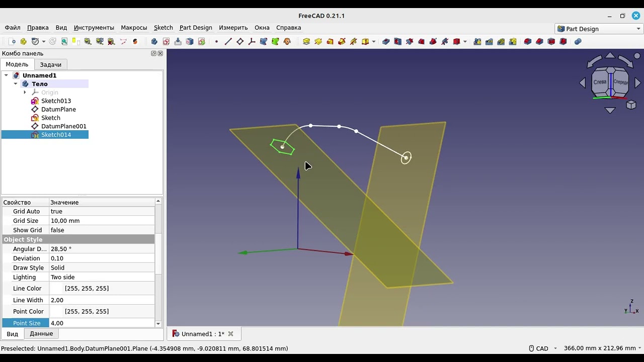This screenshot has height=362, width=644.
Task: Click the Additive pipe icon
Action: [342, 42]
